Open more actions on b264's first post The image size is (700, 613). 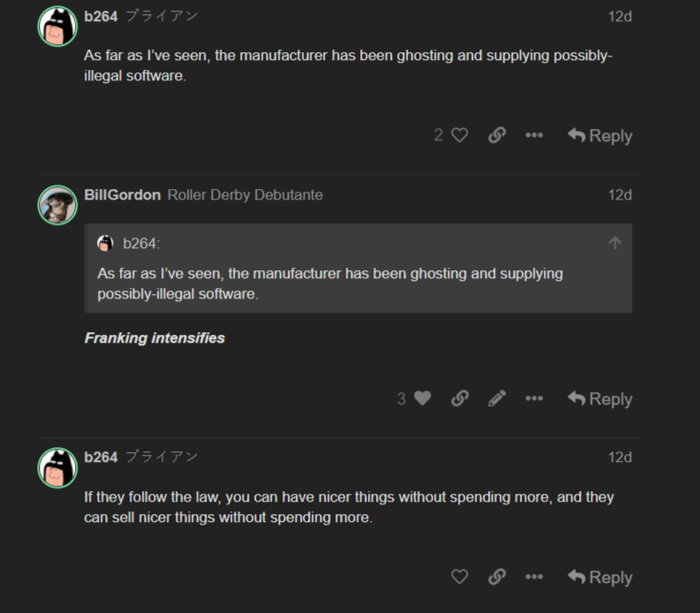(x=534, y=135)
